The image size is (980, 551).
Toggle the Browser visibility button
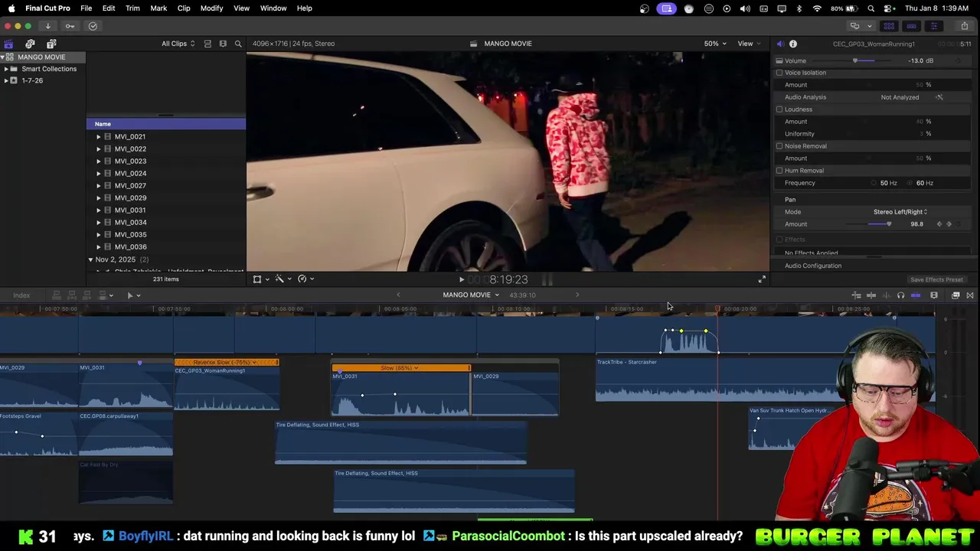889,26
